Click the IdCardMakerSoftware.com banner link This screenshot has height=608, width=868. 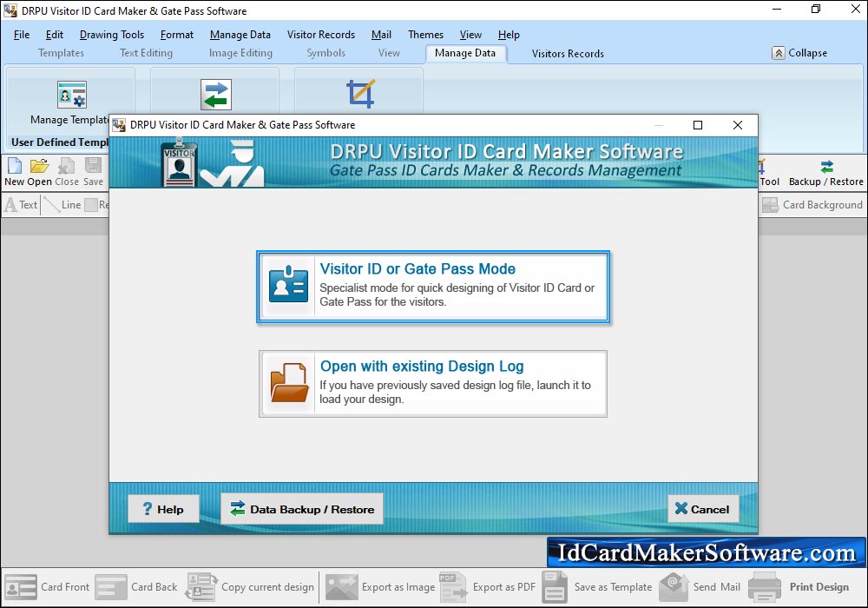coord(707,552)
